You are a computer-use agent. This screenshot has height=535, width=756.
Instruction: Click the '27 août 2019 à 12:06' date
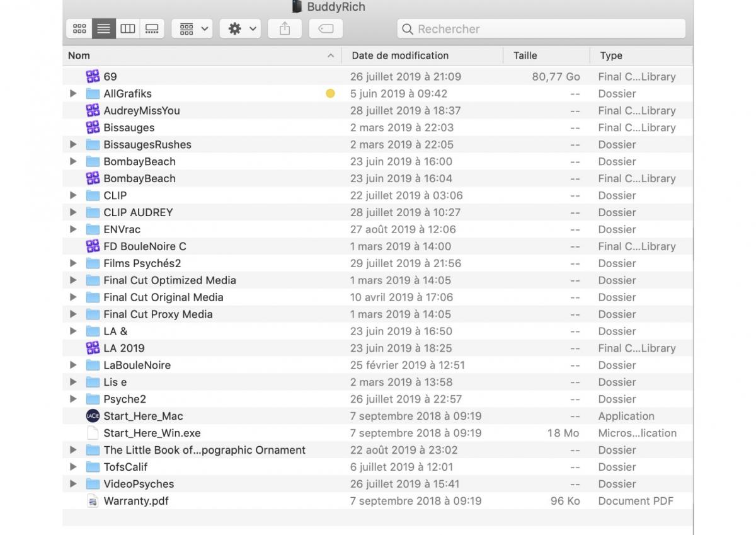[x=403, y=229]
